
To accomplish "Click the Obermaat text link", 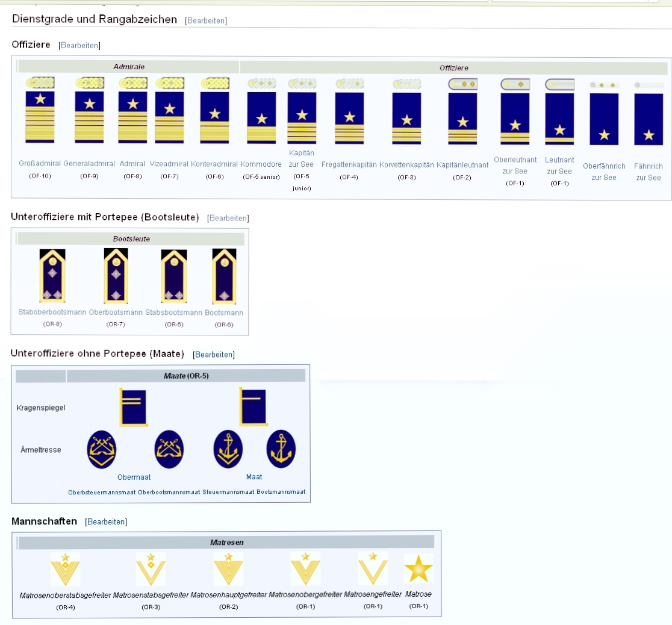I will (134, 477).
